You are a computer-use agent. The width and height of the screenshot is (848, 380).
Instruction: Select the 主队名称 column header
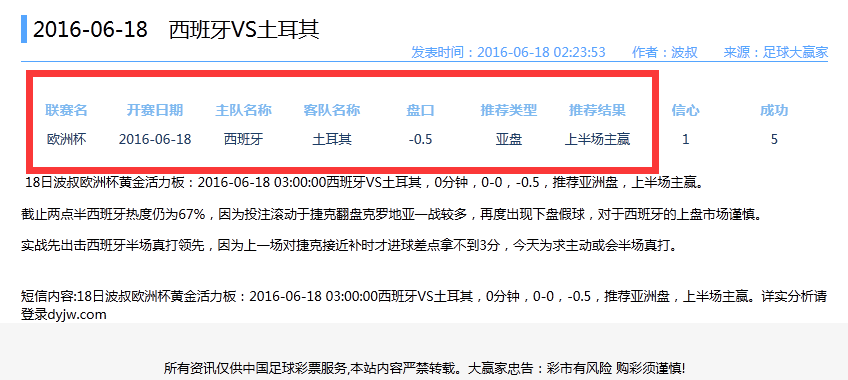[x=243, y=110]
